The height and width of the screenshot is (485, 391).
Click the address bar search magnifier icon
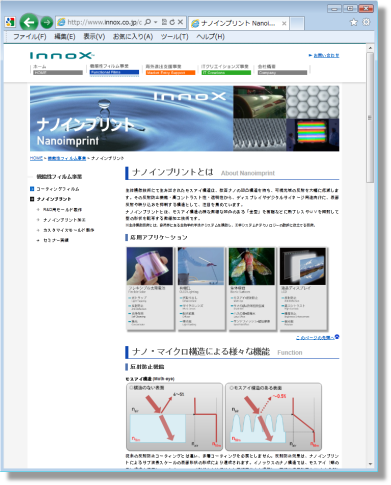148,22
